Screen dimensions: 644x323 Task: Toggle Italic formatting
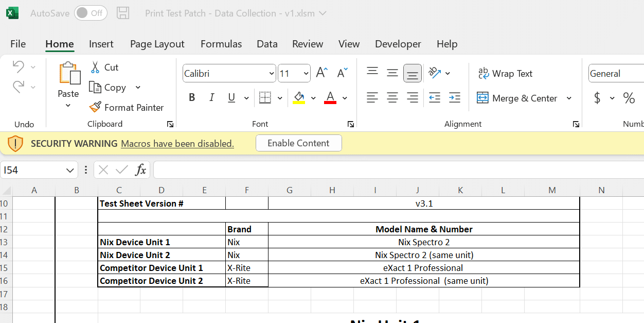[211, 98]
